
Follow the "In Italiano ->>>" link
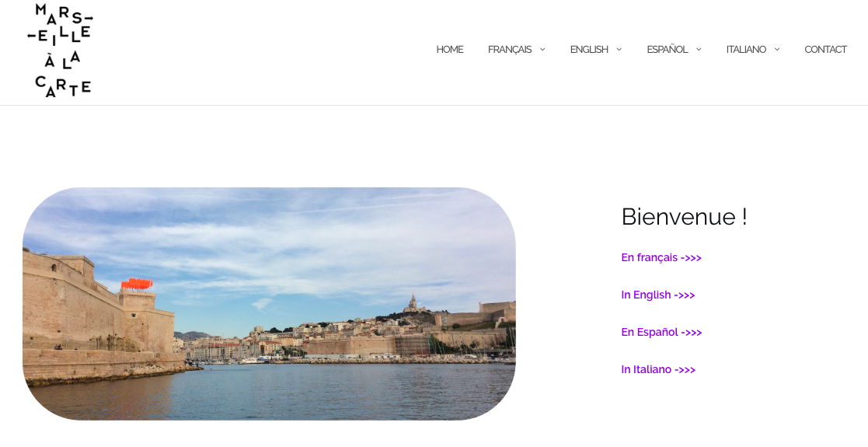(658, 369)
